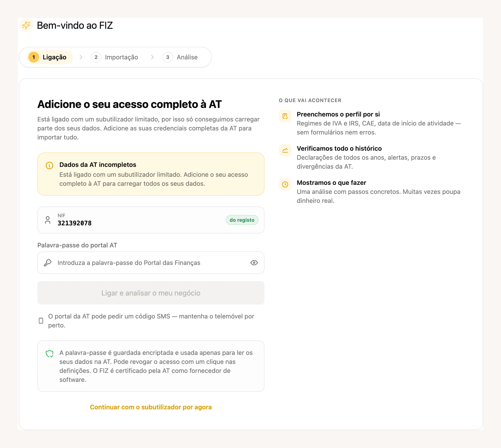Click the chevron between Importação and Análise

(x=152, y=57)
